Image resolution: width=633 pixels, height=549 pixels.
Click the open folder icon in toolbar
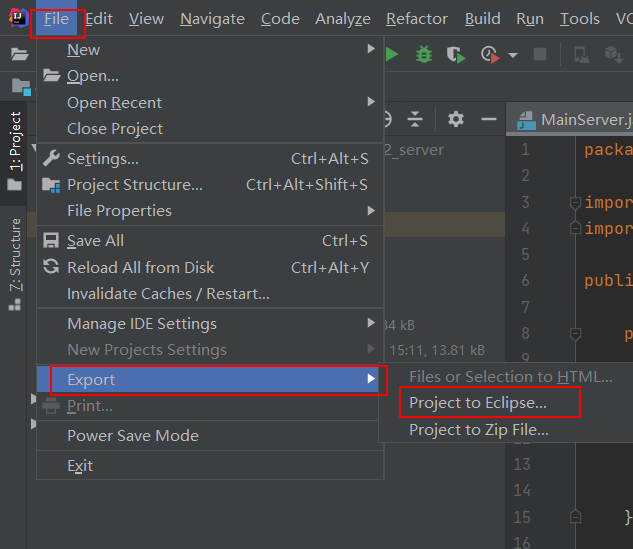point(19,54)
